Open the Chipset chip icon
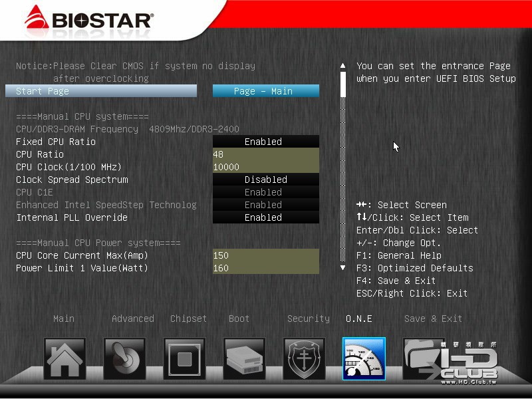Screen dimensions: 532x399 tap(184, 358)
